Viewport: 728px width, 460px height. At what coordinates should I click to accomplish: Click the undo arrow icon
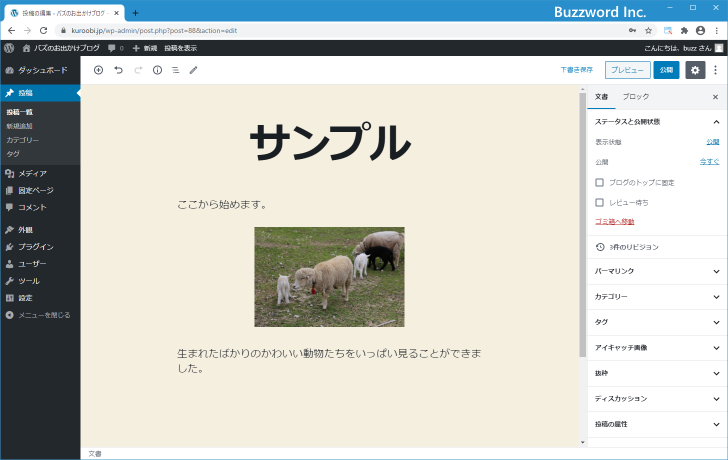click(118, 70)
